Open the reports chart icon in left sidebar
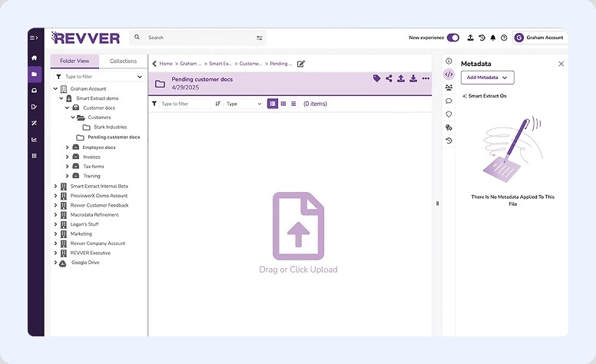 [x=34, y=139]
